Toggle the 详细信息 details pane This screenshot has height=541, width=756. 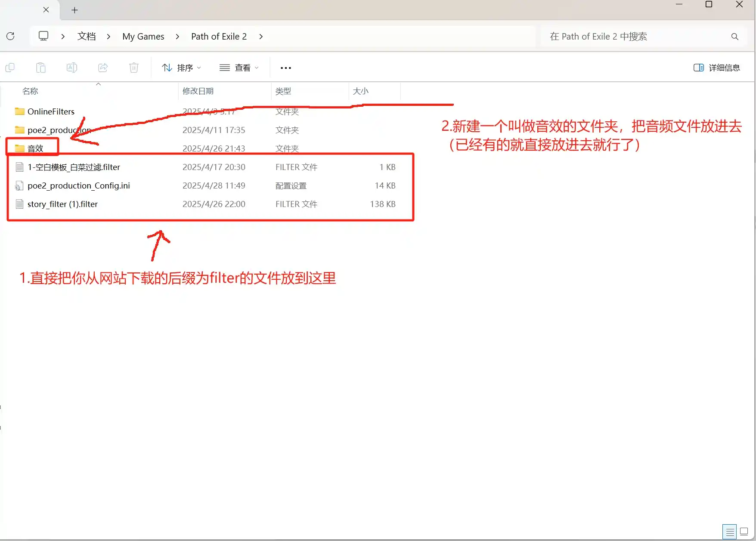tap(717, 68)
